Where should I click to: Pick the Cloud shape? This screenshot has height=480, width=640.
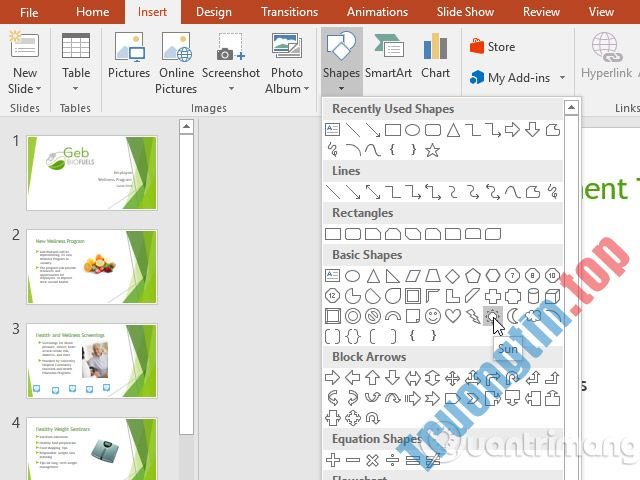tap(533, 316)
